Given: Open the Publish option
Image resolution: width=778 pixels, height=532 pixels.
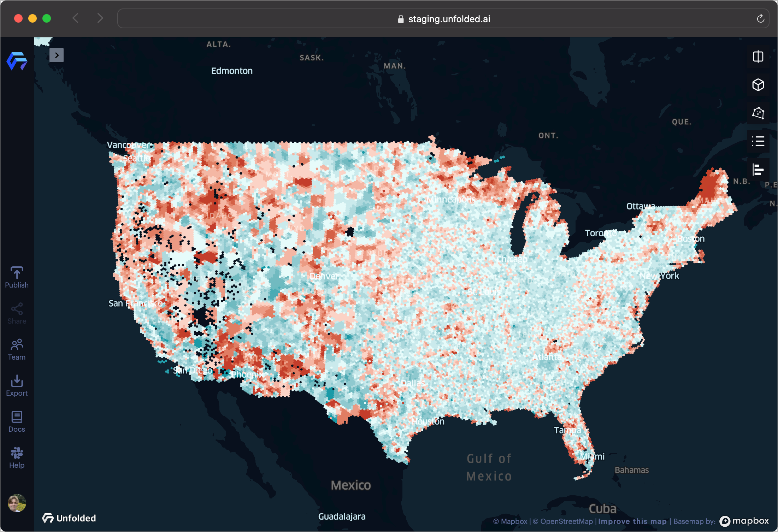Looking at the screenshot, I should pyautogui.click(x=17, y=277).
